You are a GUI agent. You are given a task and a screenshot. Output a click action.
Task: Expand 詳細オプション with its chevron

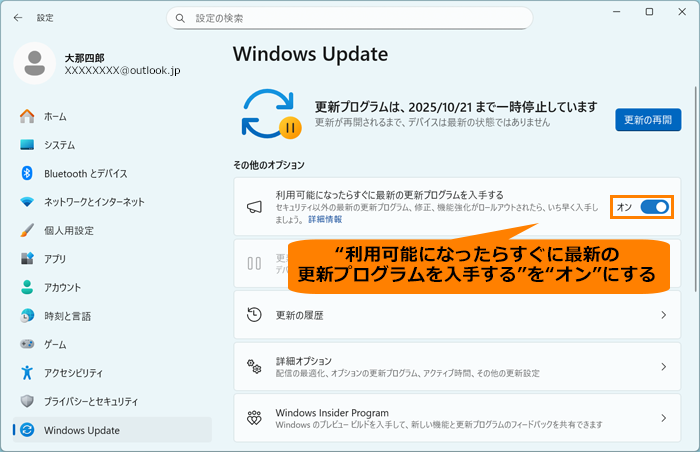pos(664,366)
